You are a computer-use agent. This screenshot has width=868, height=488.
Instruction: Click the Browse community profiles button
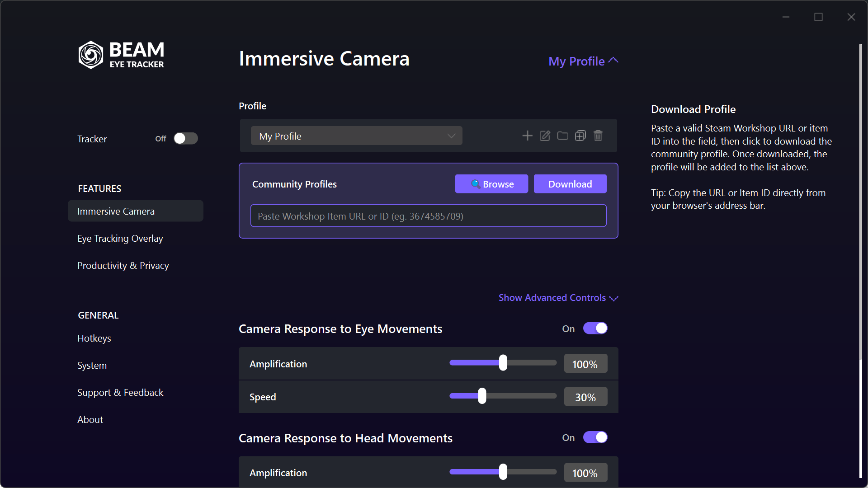point(491,184)
